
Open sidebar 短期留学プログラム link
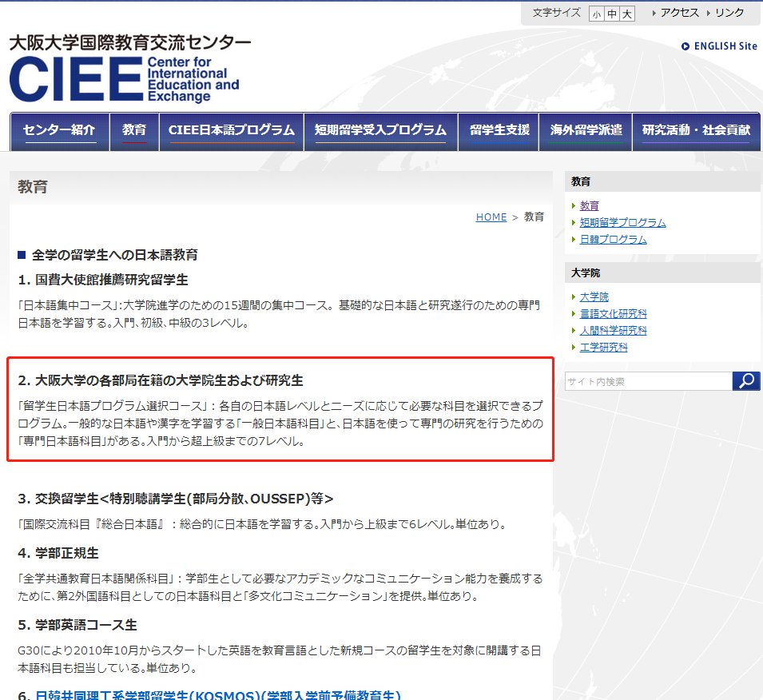(623, 222)
